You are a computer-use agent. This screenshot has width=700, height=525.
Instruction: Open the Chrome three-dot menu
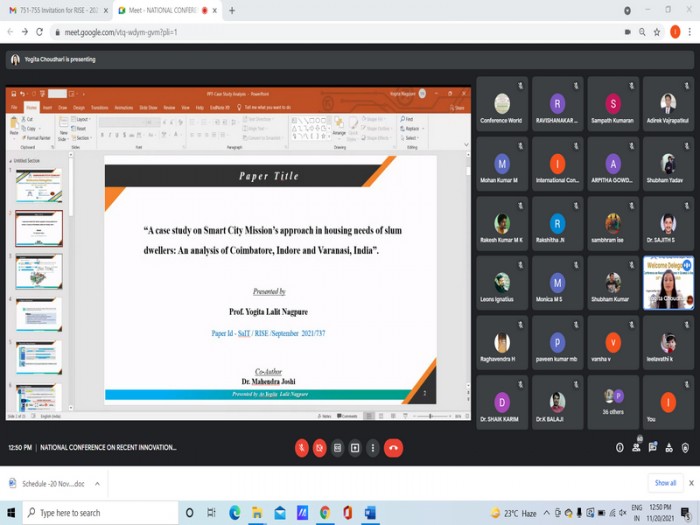click(x=690, y=32)
